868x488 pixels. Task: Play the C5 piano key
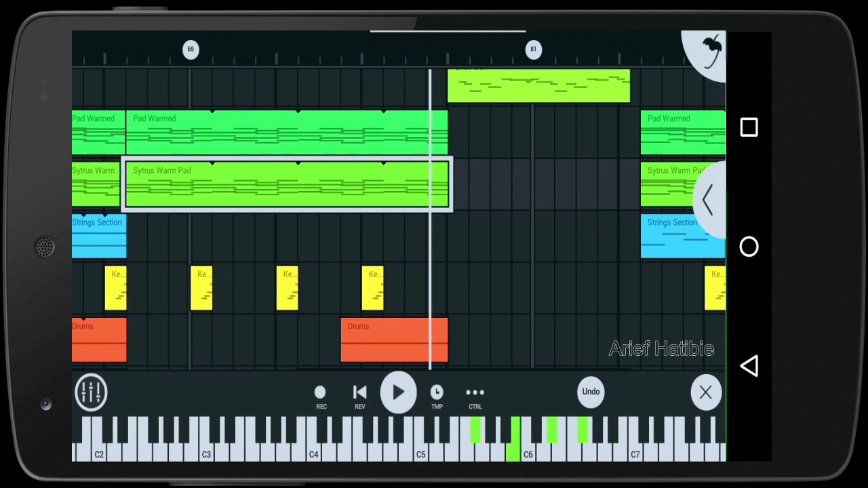point(419,453)
